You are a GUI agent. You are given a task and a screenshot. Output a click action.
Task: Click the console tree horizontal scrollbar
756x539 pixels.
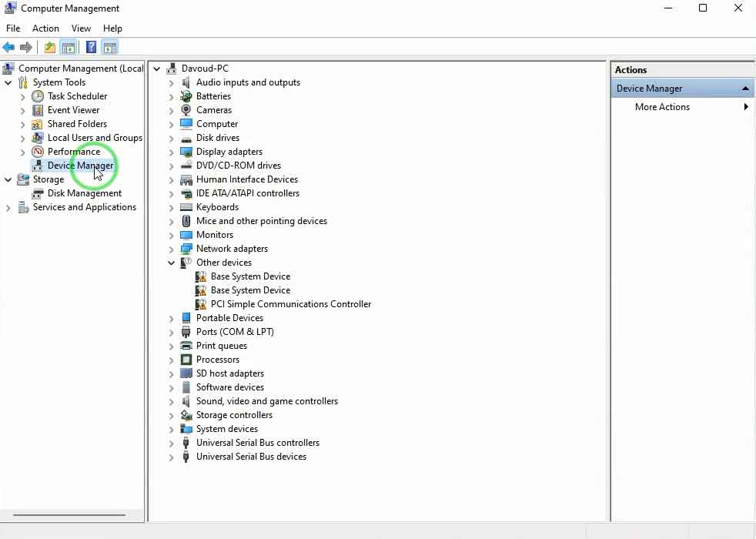tap(75, 515)
